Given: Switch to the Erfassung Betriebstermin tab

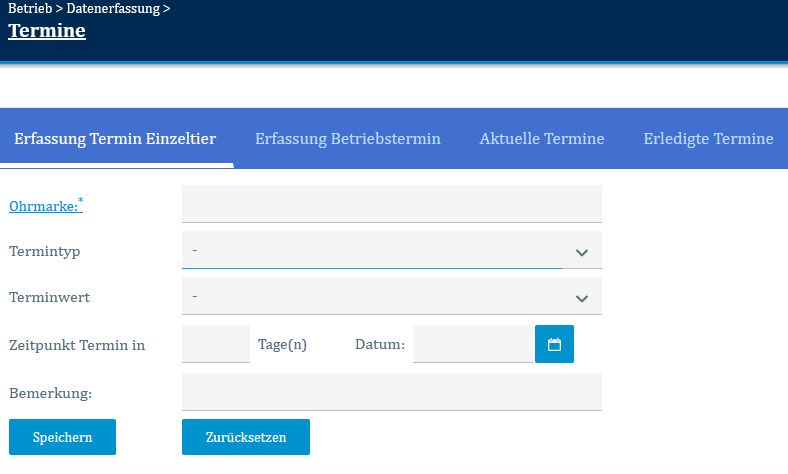Looking at the screenshot, I should click(348, 139).
